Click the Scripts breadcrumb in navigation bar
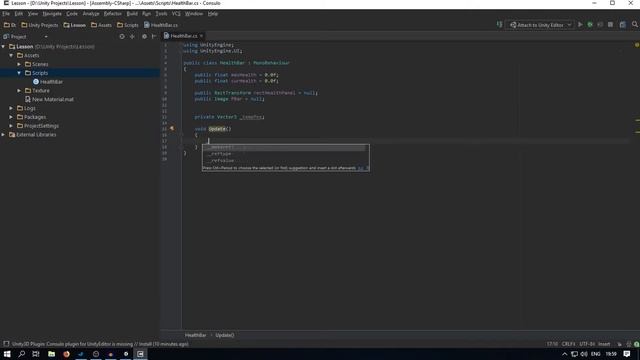This screenshot has height=360, width=640. coord(128,25)
